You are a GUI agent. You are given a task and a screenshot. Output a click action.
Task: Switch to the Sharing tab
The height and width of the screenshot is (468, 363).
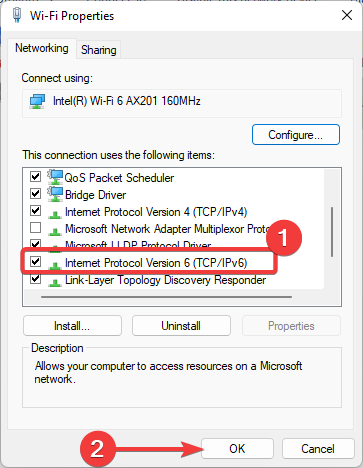[99, 50]
